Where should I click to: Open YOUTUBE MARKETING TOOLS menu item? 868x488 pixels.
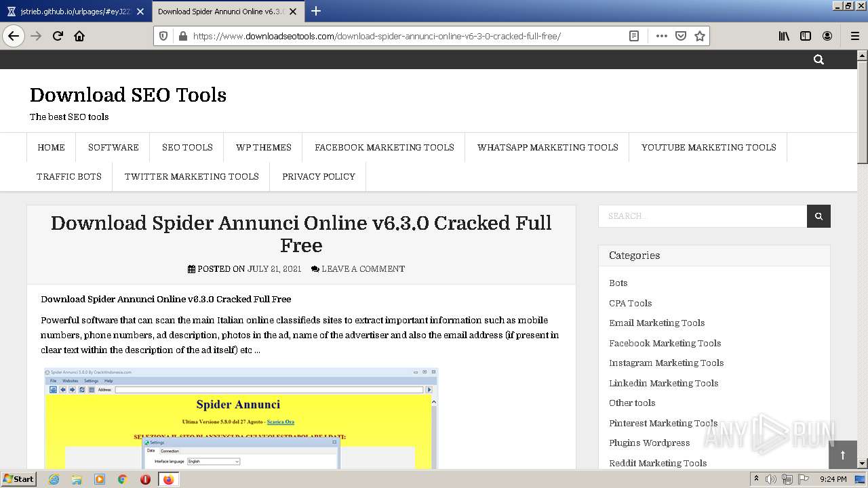coord(709,147)
